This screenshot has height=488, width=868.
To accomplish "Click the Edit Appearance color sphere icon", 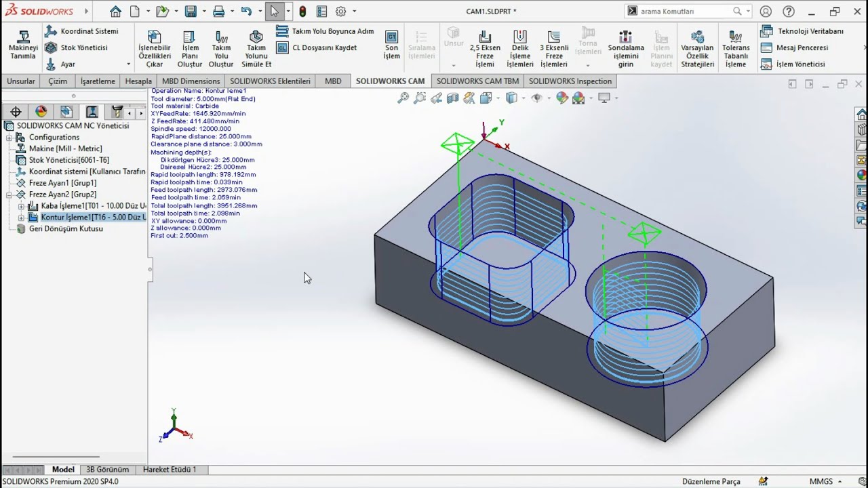I will (x=561, y=98).
